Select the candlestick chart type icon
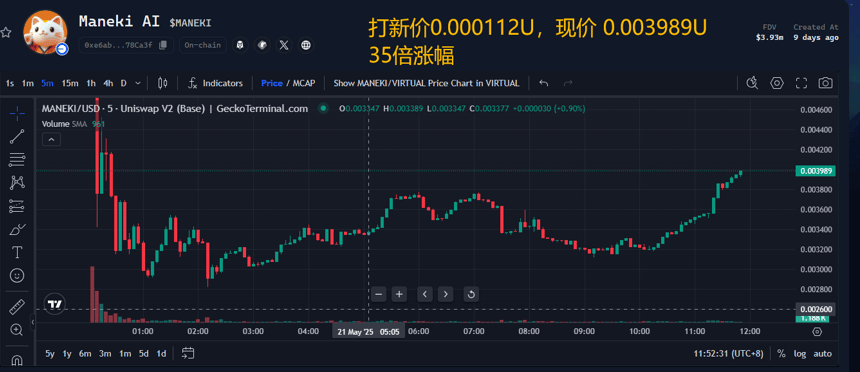The height and width of the screenshot is (372, 860). (x=162, y=83)
